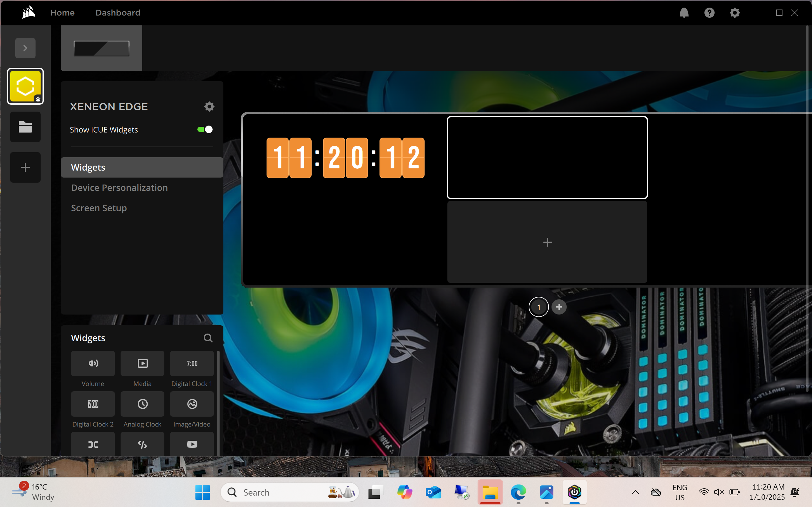Screen dimensions: 812x507
Task: Open Screen Setup section
Action: pyautogui.click(x=99, y=208)
